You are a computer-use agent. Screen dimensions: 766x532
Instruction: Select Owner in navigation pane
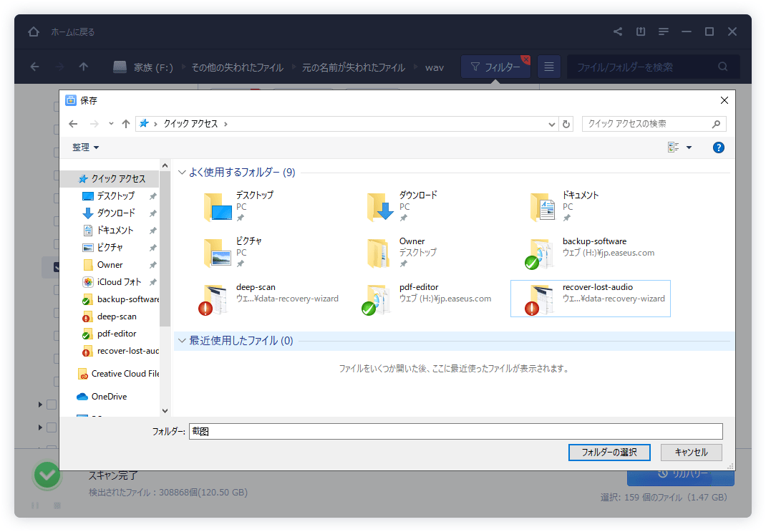click(110, 265)
